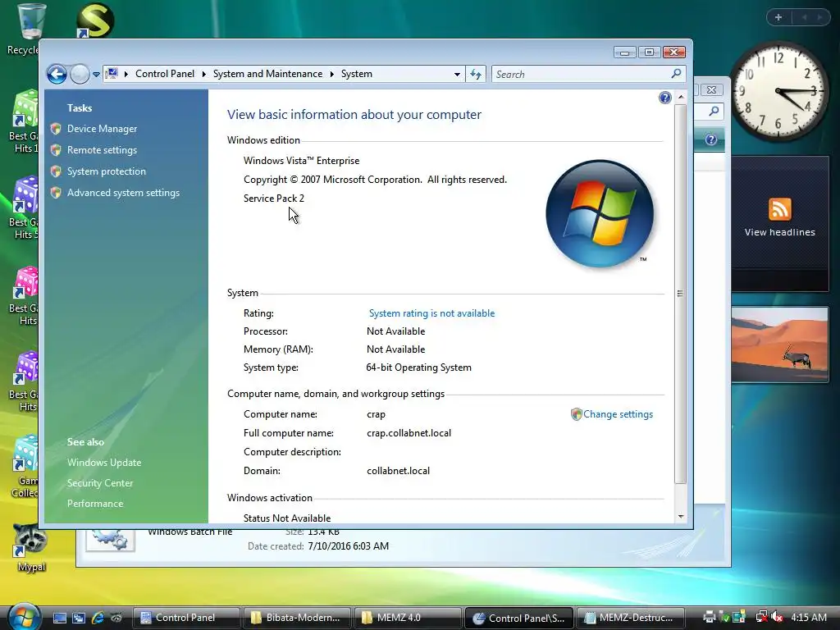Click the 4:15 AM taskbar clock

coord(808,618)
